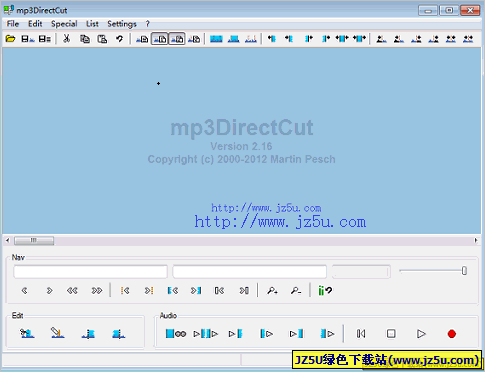Jump back with the double left chevrons
This screenshot has height=372, width=485.
click(x=72, y=291)
